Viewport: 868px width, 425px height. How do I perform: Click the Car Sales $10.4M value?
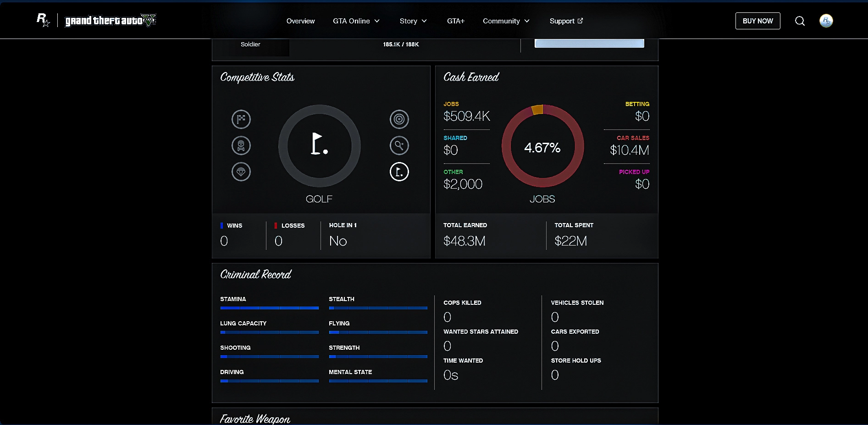click(x=629, y=150)
